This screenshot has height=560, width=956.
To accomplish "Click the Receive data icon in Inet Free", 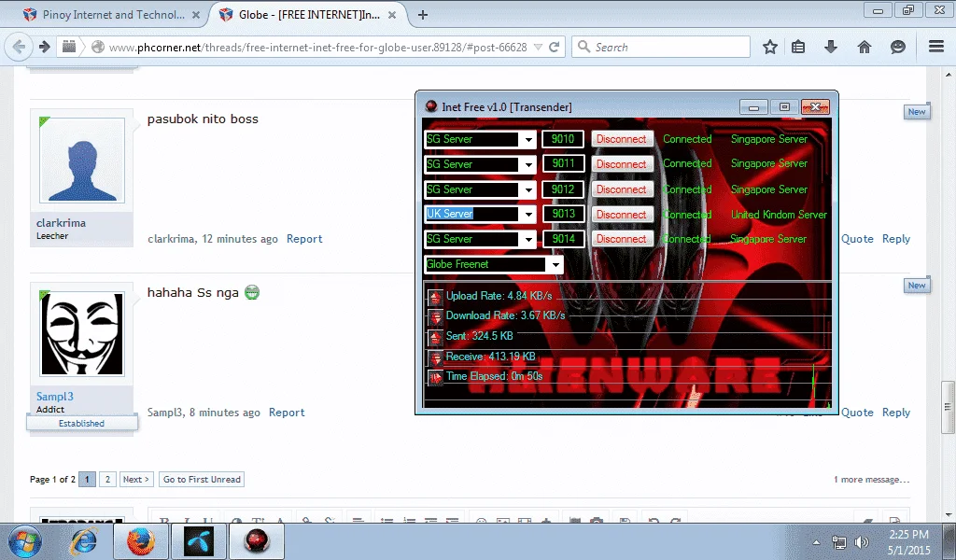I will (x=435, y=357).
